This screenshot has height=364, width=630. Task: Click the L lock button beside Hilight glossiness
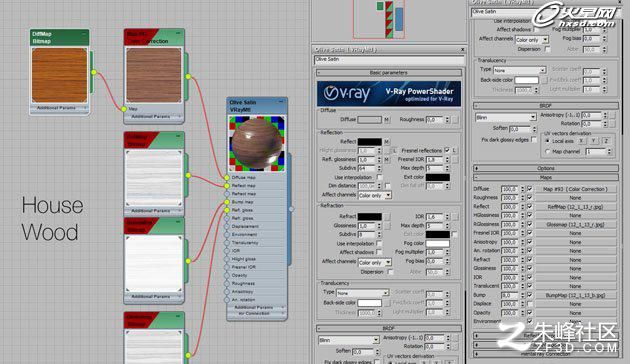click(395, 151)
